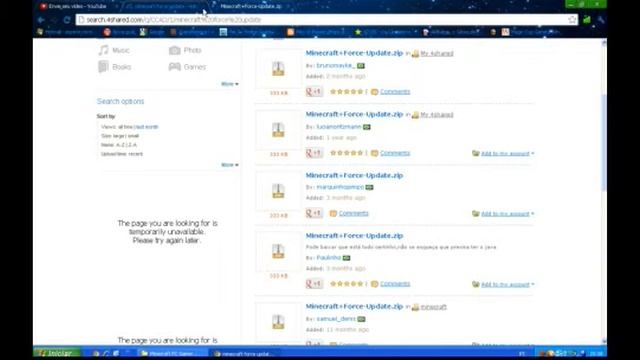
Task: Switch to the Minecraft+Force-Update.zip tab
Action: pyautogui.click(x=251, y=6)
